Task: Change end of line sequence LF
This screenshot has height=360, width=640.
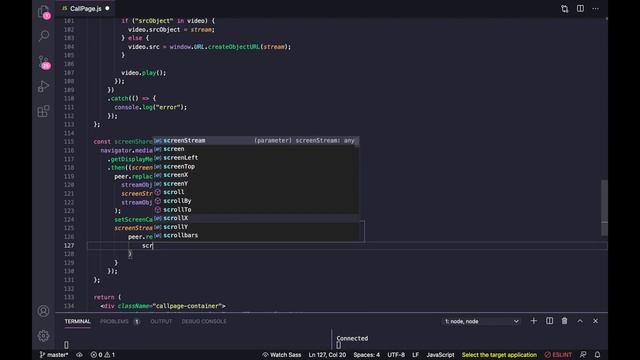Action: [416, 355]
